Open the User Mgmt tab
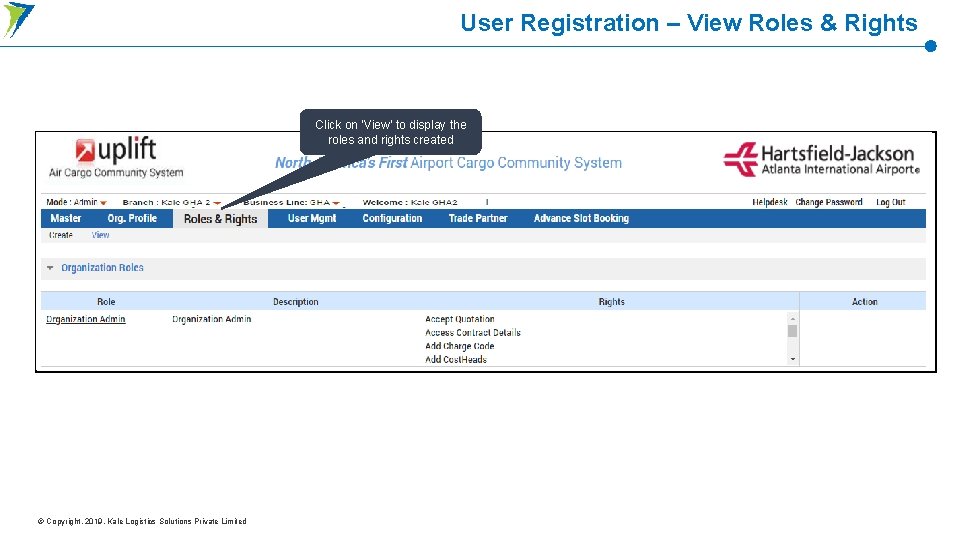The width and height of the screenshot is (960, 540). (x=312, y=219)
